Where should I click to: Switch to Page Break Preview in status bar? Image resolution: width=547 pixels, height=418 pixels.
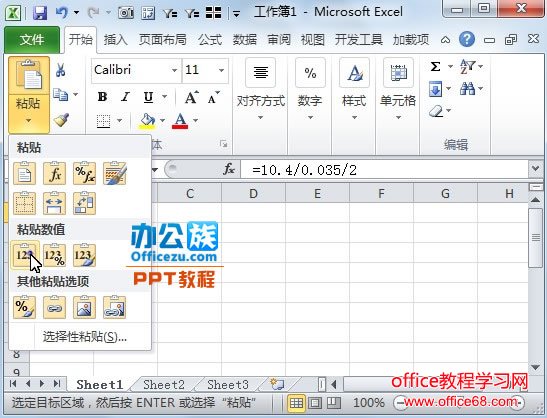point(334,403)
